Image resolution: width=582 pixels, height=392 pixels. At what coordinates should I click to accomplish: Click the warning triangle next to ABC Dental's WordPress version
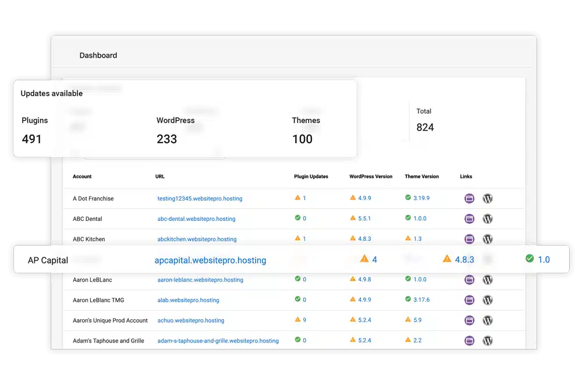pos(354,219)
